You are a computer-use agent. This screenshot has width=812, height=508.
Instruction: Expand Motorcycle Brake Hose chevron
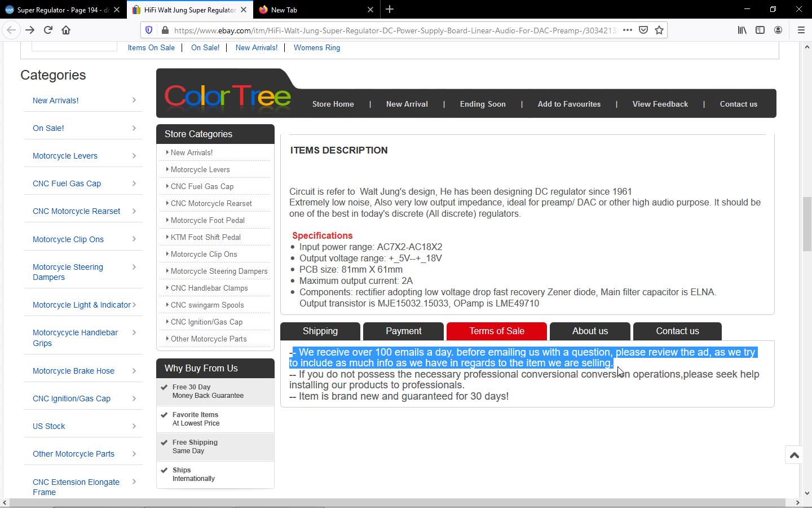tap(134, 370)
